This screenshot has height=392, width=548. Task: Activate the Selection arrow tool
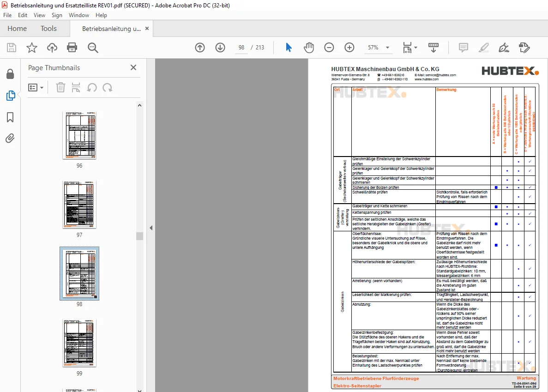tap(289, 48)
